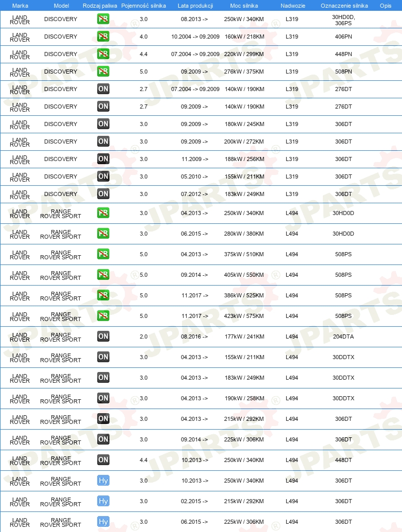The width and height of the screenshot is (402, 532).
Task: Select the power value 375kW / 510KM
Action: tap(244, 254)
